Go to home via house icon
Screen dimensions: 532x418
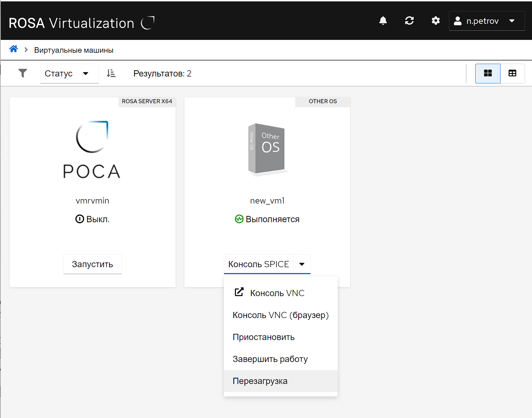point(14,49)
